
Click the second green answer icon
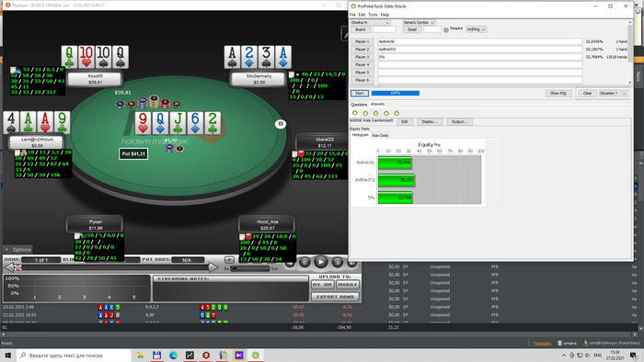tap(365, 114)
